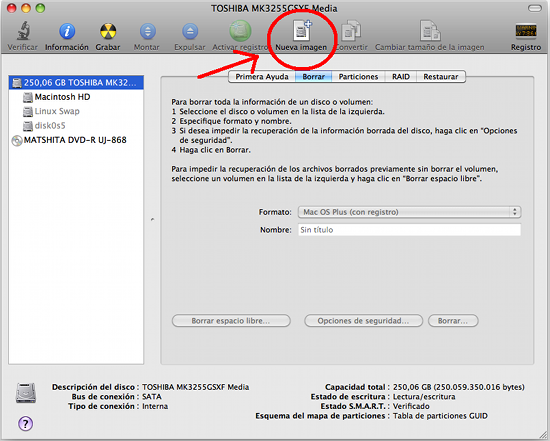Click the hard disk icon beside Descripción del disco

click(26, 393)
